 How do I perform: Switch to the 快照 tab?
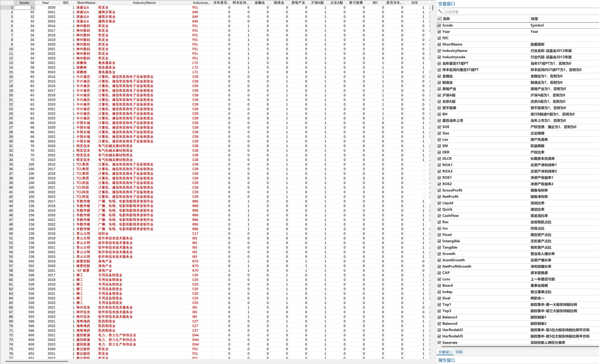tap(459, 352)
